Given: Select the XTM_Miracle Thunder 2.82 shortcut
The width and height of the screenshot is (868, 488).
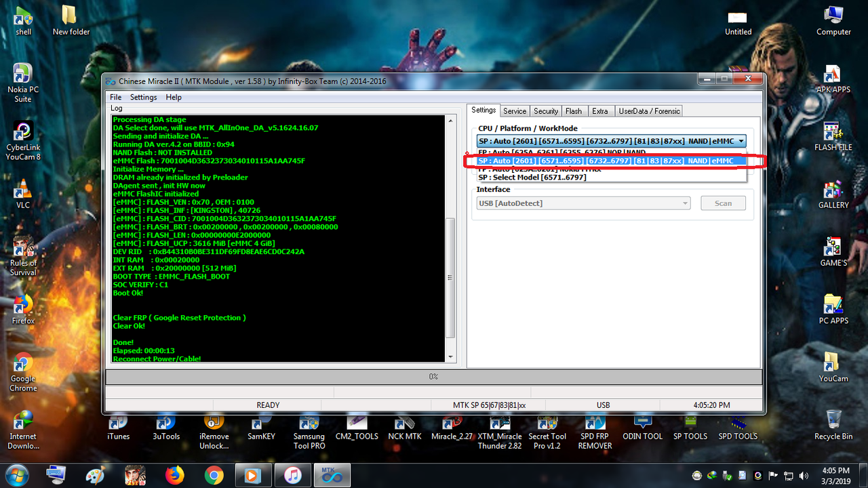Looking at the screenshot, I should [x=500, y=432].
